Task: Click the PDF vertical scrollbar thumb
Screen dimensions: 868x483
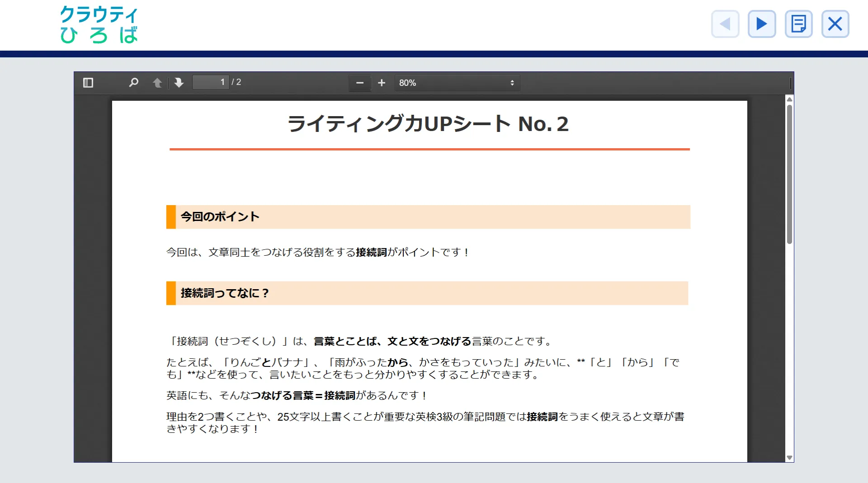Action: click(789, 174)
